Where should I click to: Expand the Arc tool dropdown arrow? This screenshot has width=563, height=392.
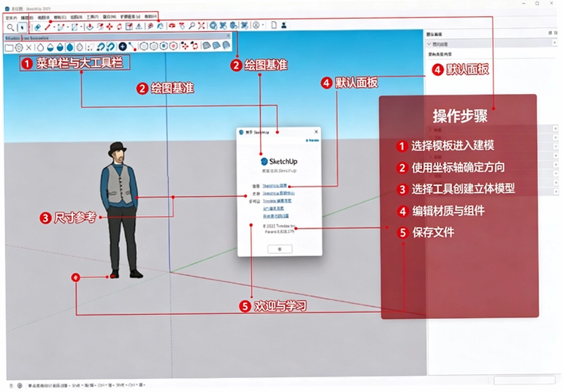click(x=67, y=27)
